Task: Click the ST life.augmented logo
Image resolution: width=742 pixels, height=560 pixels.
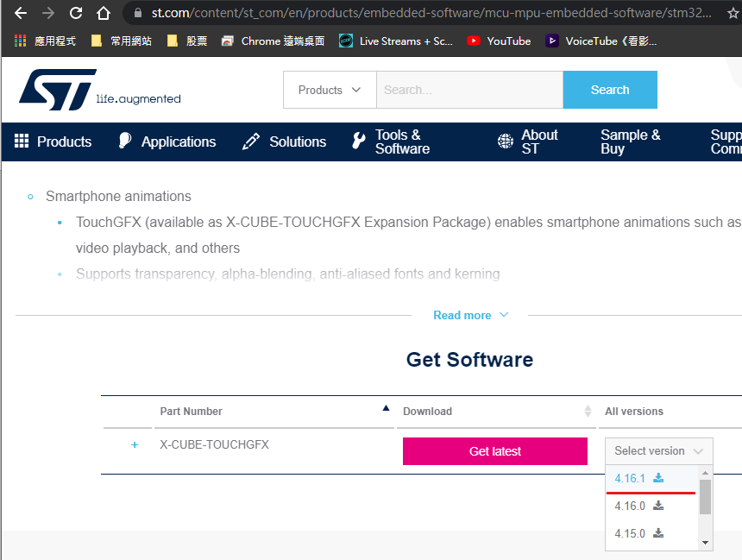Action: pyautogui.click(x=100, y=90)
